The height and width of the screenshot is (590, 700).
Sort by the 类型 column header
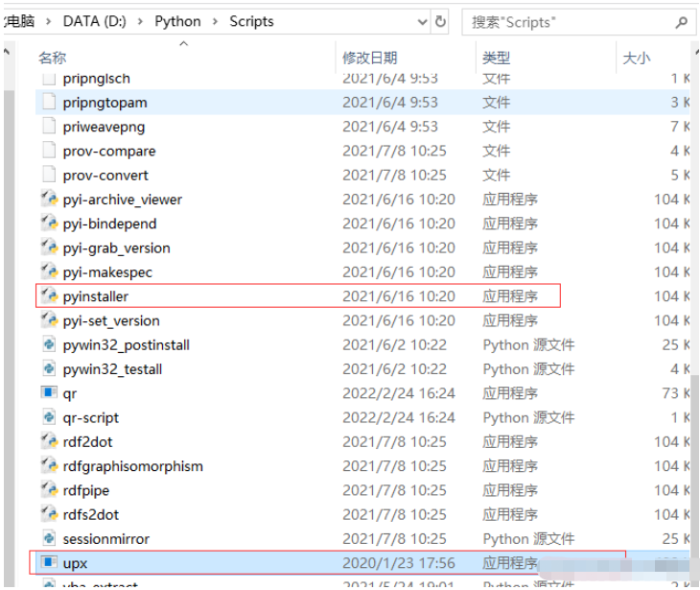496,58
